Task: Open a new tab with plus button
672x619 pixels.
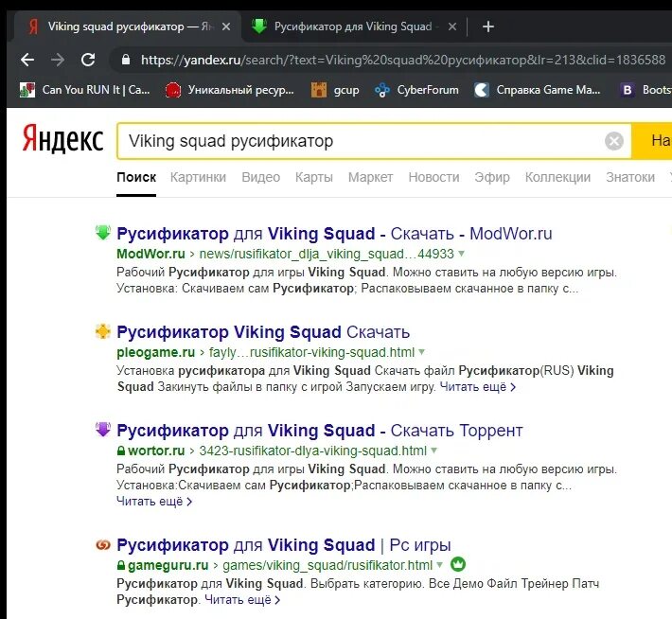Action: [488, 27]
